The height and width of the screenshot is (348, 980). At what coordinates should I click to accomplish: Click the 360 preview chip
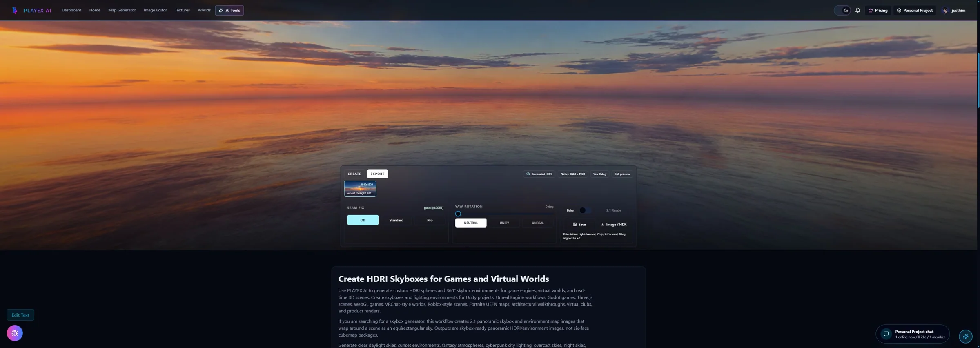pyautogui.click(x=622, y=174)
